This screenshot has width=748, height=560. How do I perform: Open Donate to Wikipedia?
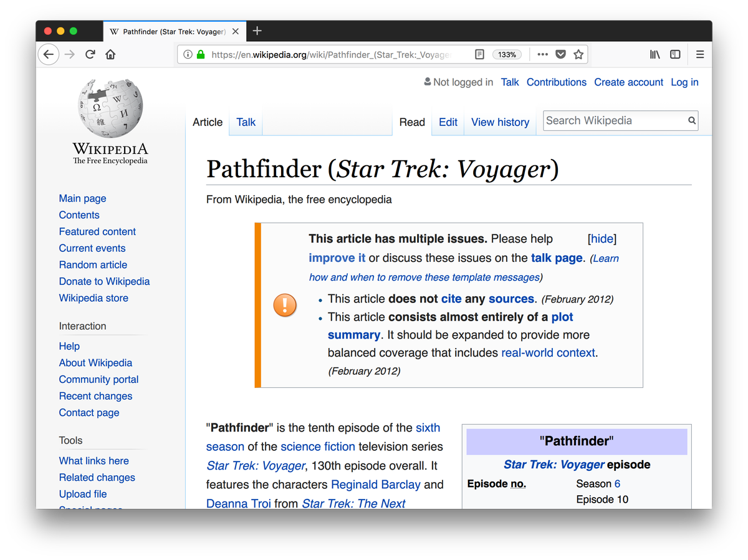[x=104, y=281]
